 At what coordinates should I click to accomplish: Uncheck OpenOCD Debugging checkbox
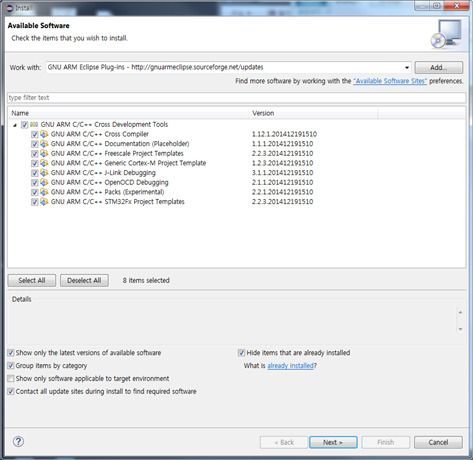34,183
